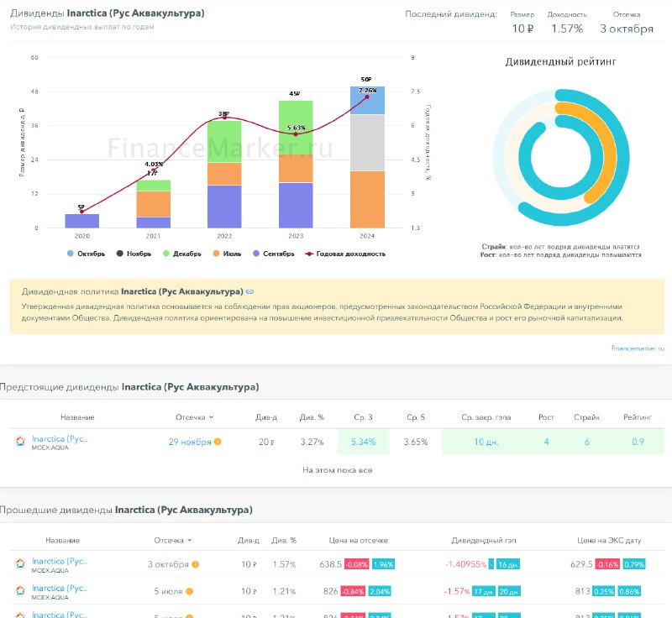Image resolution: width=672 pixels, height=618 pixels.
Task: Click the 0.9 rating value
Action: [638, 442]
